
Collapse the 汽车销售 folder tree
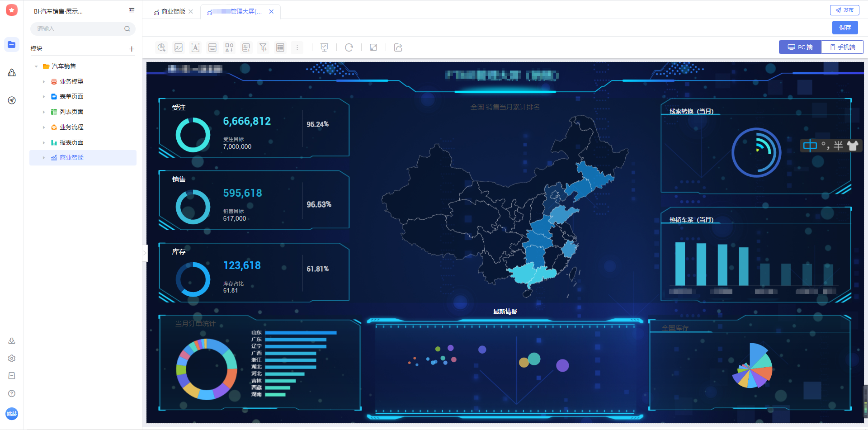coord(37,66)
